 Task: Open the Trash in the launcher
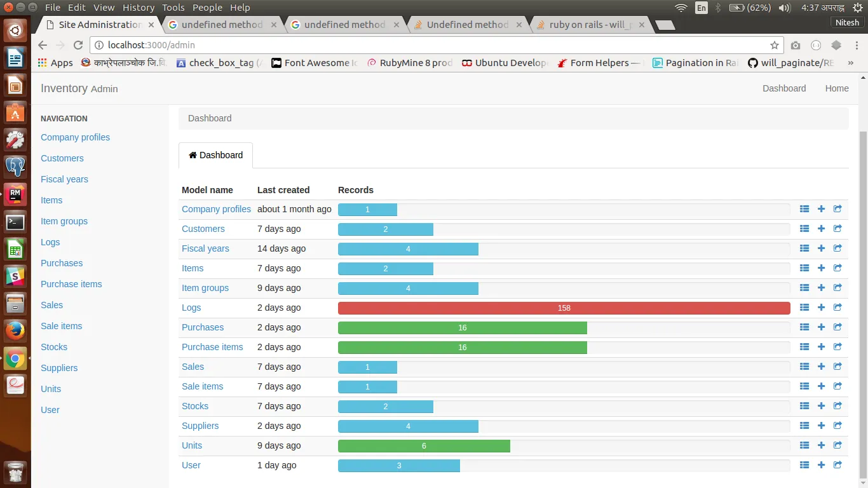[x=15, y=471]
